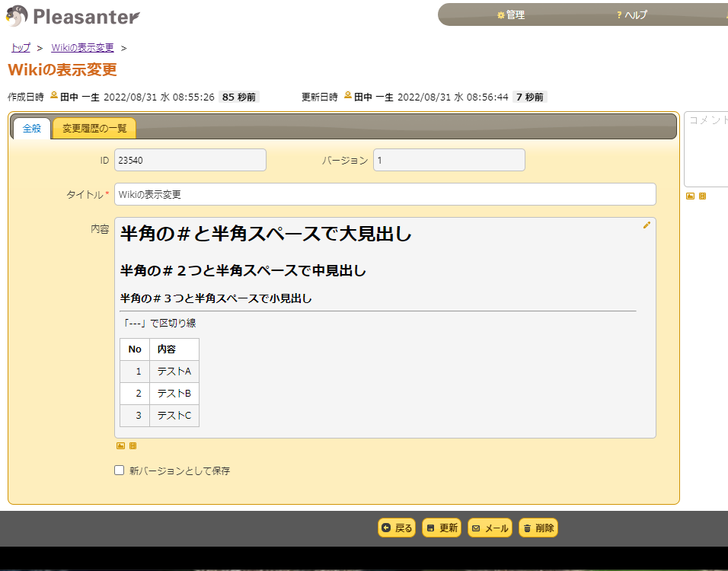Click the 更新 button

(x=442, y=528)
